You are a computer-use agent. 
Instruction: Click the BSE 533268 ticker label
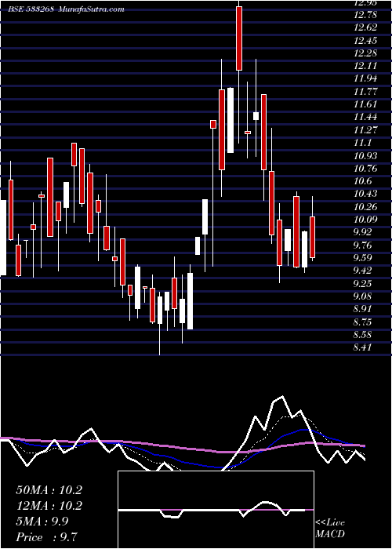coord(31,9)
